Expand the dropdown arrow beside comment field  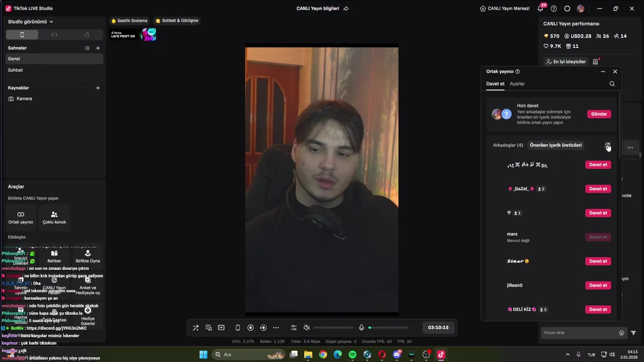pos(633,333)
